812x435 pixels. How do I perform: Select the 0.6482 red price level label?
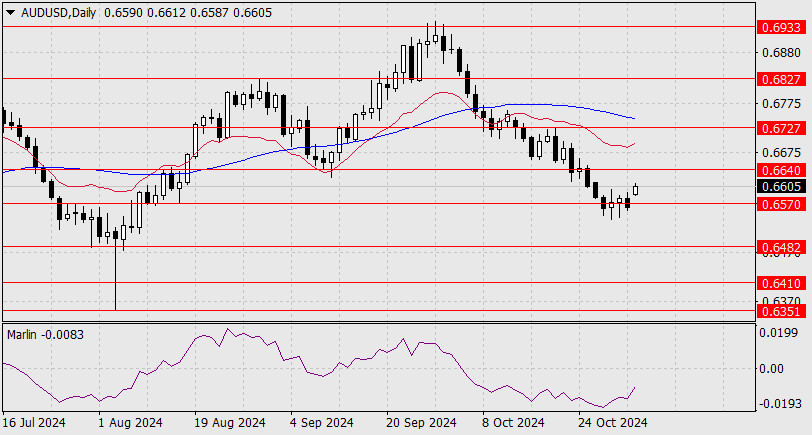pos(781,248)
